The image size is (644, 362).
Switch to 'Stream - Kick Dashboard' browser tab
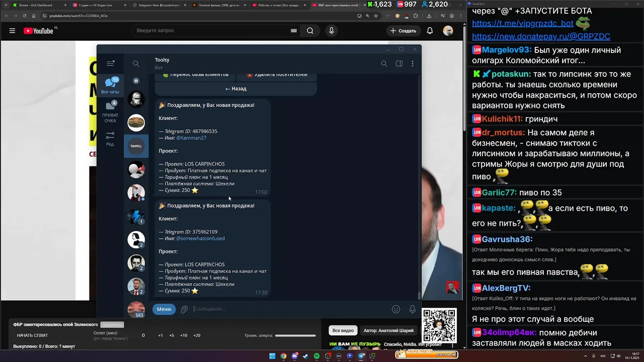coord(39,5)
